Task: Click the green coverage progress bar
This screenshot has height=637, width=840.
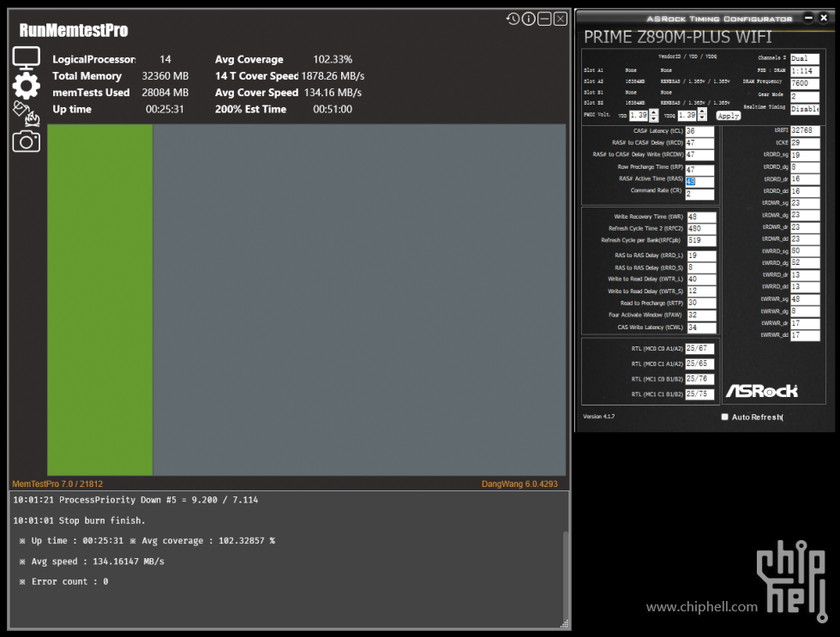Action: (99, 299)
